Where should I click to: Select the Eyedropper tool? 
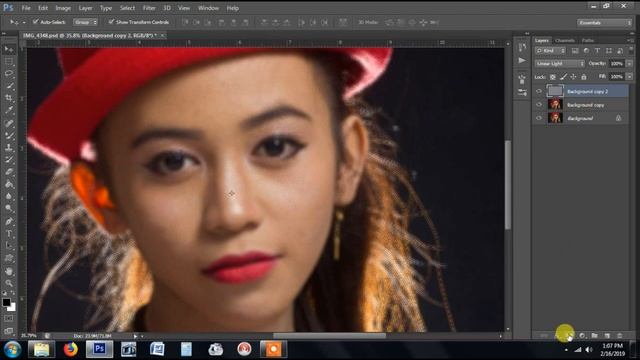(x=9, y=111)
